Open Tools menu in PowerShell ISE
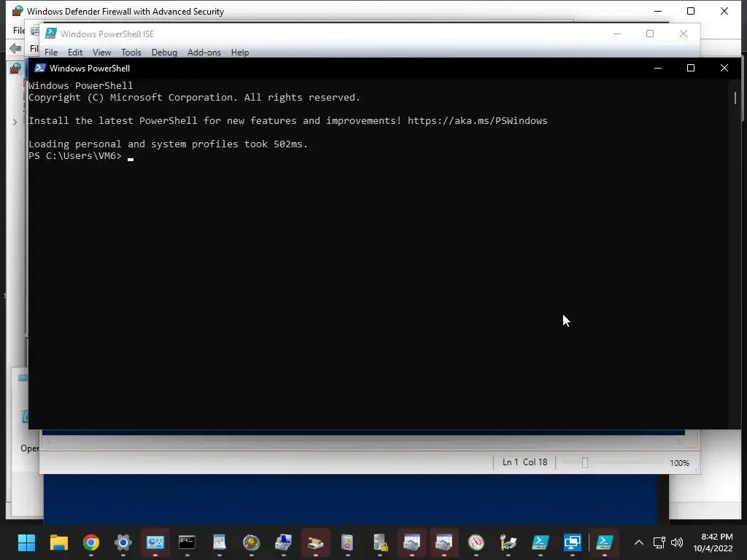Image resolution: width=747 pixels, height=560 pixels. (x=131, y=52)
